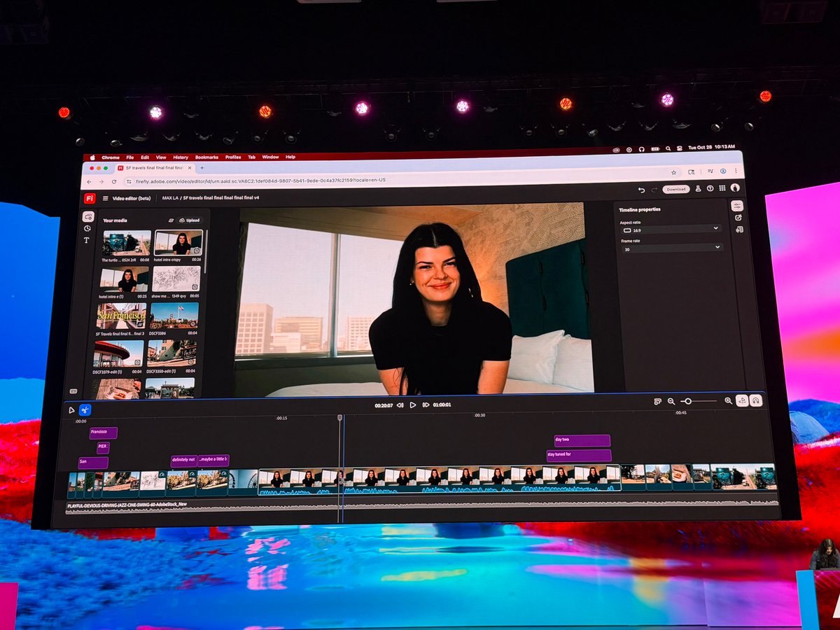Click the Upload button in Your media
Image resolution: width=840 pixels, height=630 pixels.
190,220
